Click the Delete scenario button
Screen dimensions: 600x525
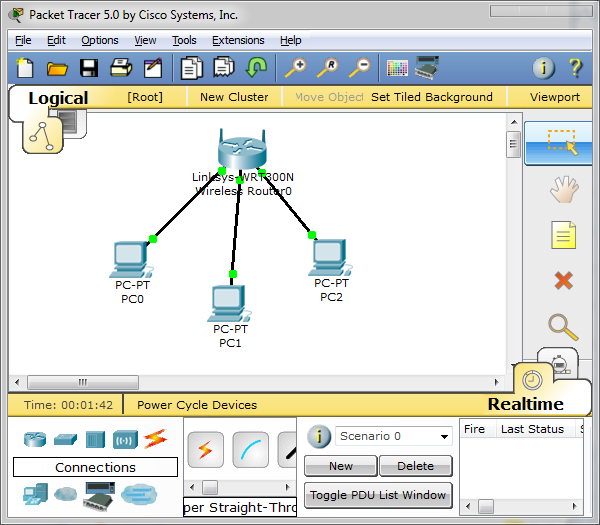tap(416, 466)
